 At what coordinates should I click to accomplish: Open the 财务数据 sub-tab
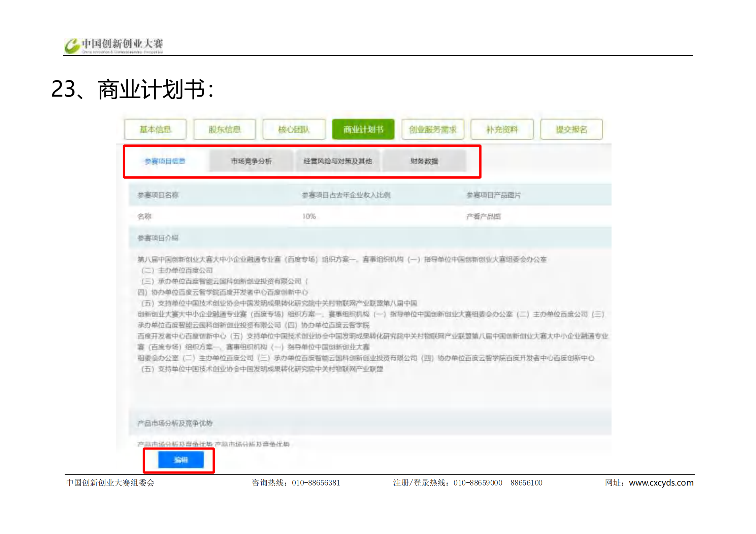pyautogui.click(x=424, y=161)
